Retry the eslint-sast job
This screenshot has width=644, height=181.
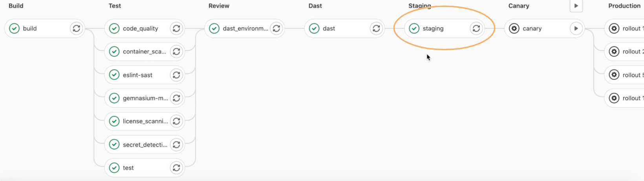point(176,75)
